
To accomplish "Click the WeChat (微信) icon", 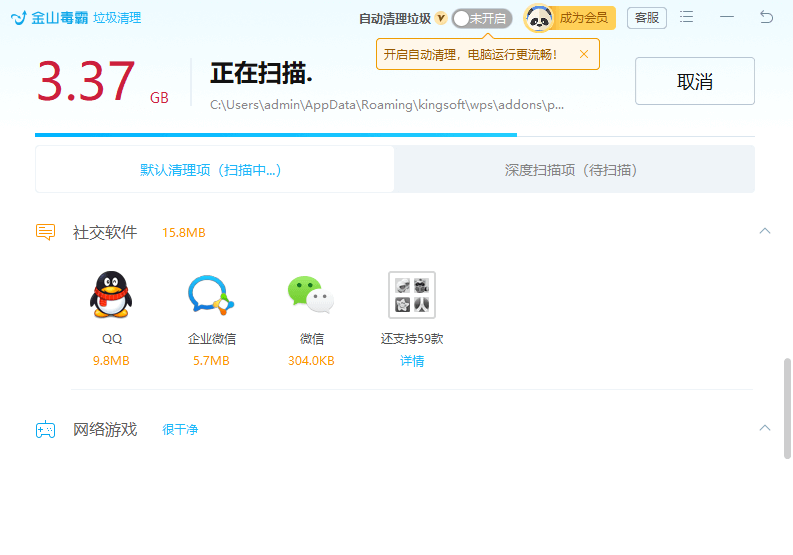I will [311, 295].
